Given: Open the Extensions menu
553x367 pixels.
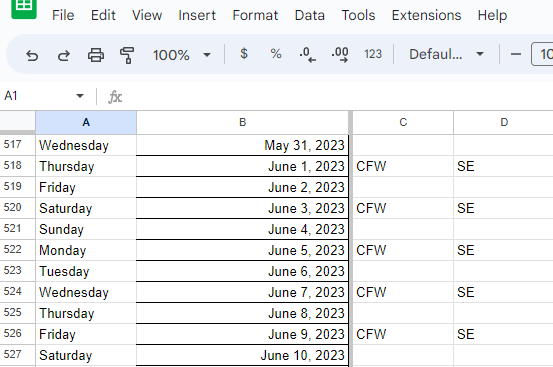Looking at the screenshot, I should [x=426, y=15].
